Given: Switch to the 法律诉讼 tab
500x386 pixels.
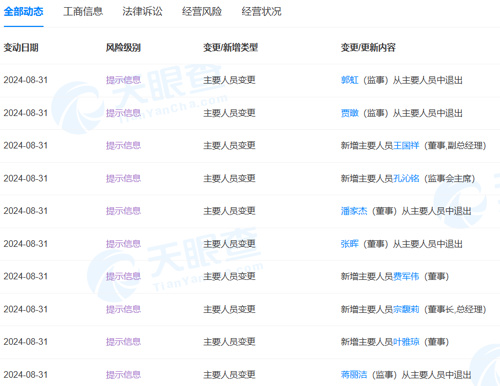Looking at the screenshot, I should coord(142,12).
